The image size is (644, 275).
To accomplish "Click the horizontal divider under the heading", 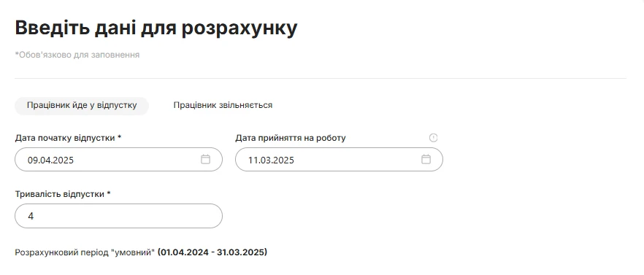I will (321, 78).
